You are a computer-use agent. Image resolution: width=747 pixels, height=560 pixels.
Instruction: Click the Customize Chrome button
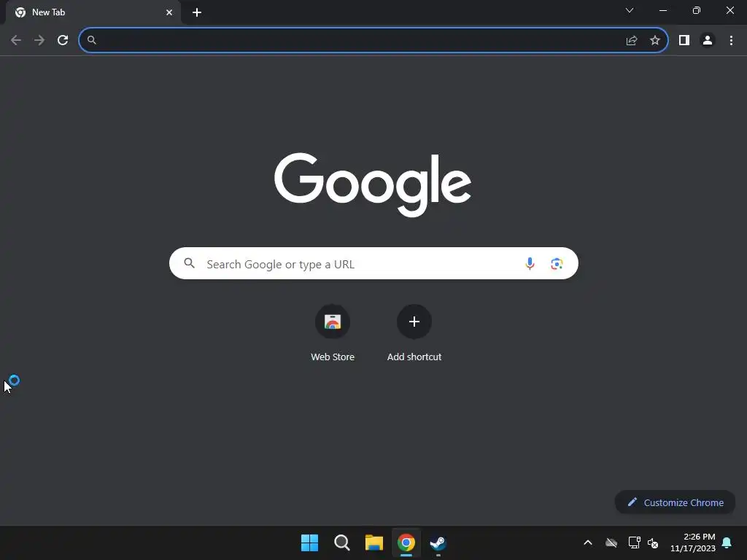point(675,502)
